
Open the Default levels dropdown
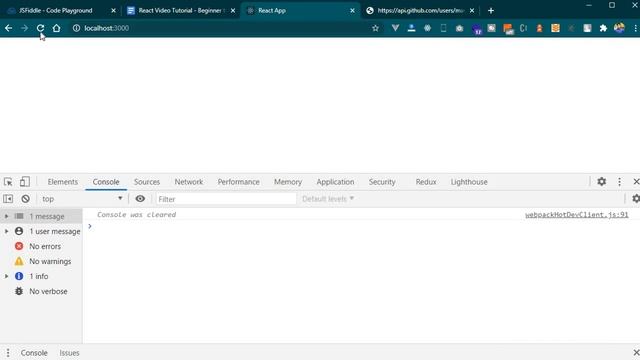coord(328,199)
